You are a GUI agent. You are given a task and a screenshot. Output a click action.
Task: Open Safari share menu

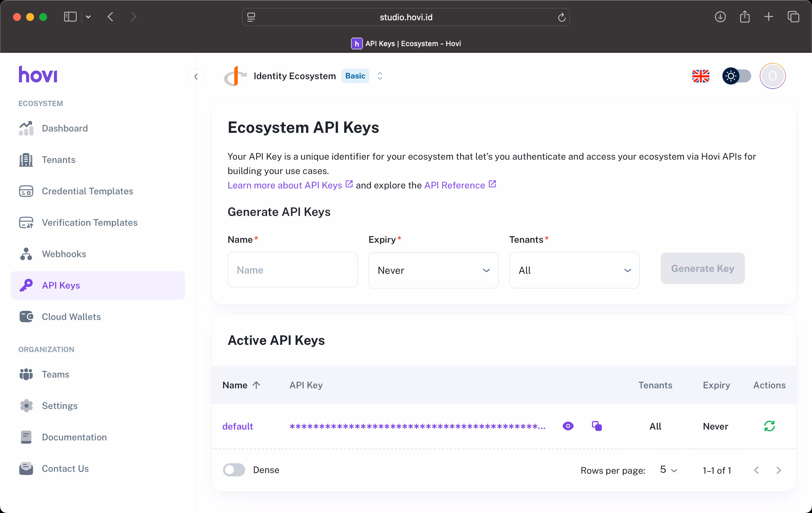pos(745,17)
